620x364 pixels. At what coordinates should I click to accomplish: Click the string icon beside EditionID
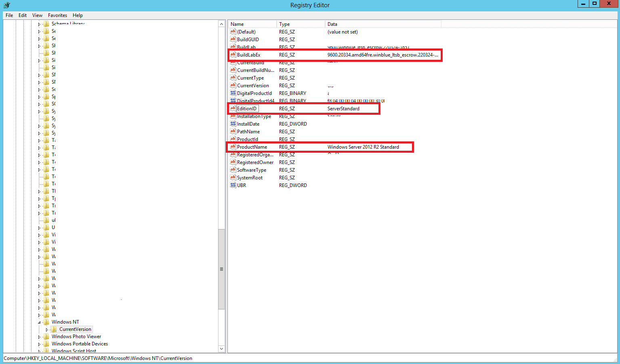[233, 108]
